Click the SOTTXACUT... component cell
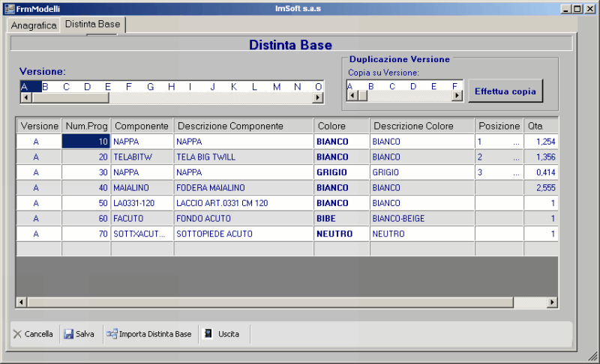 pos(142,234)
